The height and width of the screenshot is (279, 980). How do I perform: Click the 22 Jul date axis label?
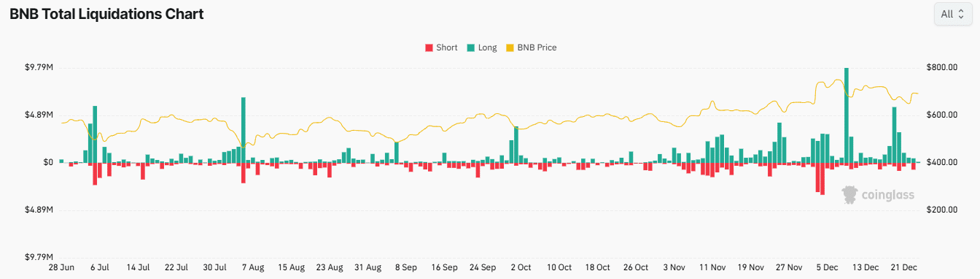pyautogui.click(x=176, y=267)
